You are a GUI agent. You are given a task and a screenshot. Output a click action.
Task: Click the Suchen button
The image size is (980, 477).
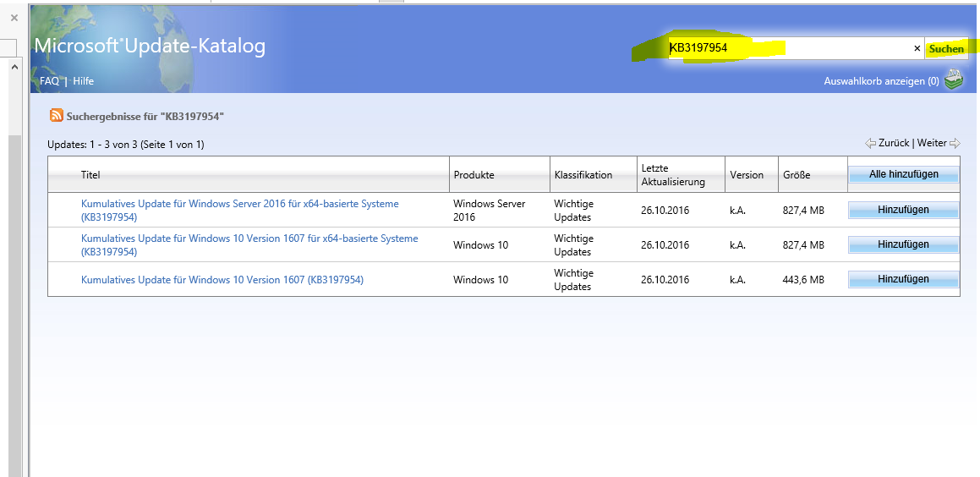946,48
